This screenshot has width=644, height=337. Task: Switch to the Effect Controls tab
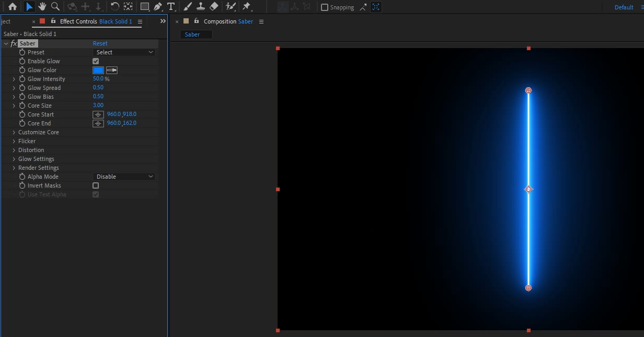(x=96, y=21)
